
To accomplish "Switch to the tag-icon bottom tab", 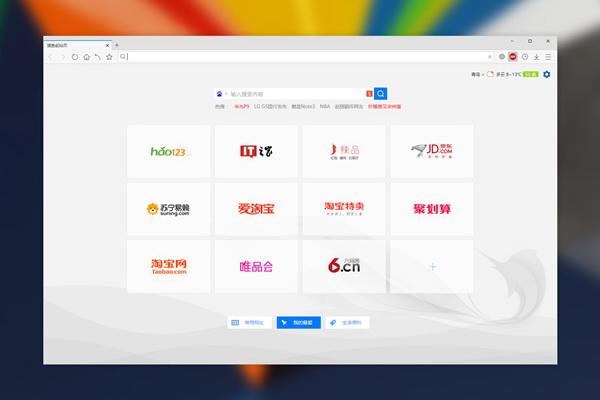I will 347,323.
